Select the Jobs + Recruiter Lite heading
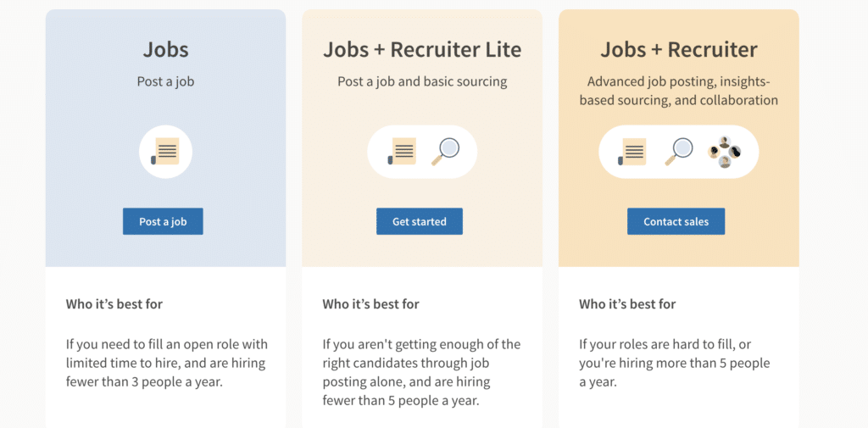The width and height of the screenshot is (868, 428). tap(422, 49)
